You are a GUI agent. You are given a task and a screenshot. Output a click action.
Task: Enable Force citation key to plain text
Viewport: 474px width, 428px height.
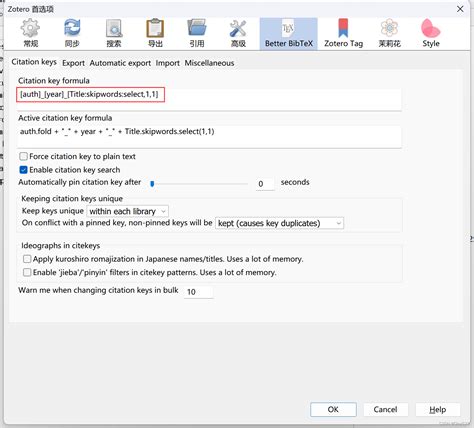tap(23, 156)
